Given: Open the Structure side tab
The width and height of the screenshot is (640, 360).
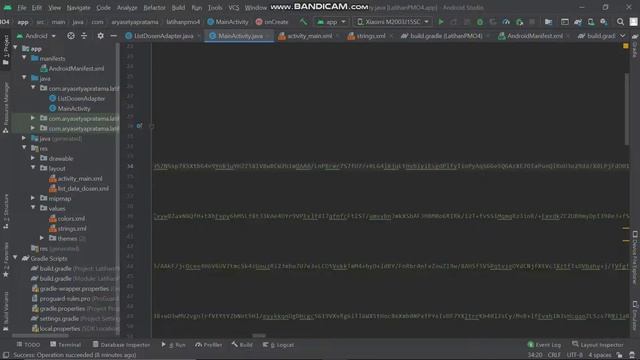Looking at the screenshot, I should click(x=5, y=211).
